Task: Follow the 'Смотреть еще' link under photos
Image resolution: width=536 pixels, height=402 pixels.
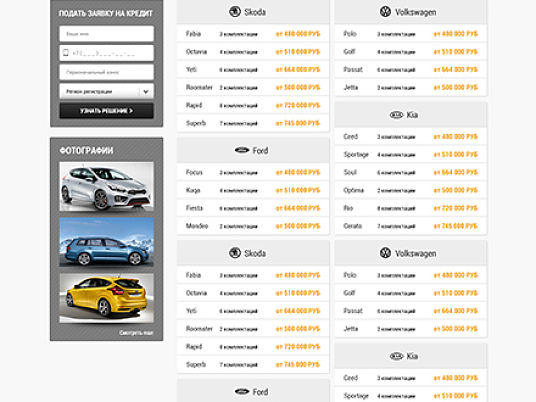Action: [136, 333]
